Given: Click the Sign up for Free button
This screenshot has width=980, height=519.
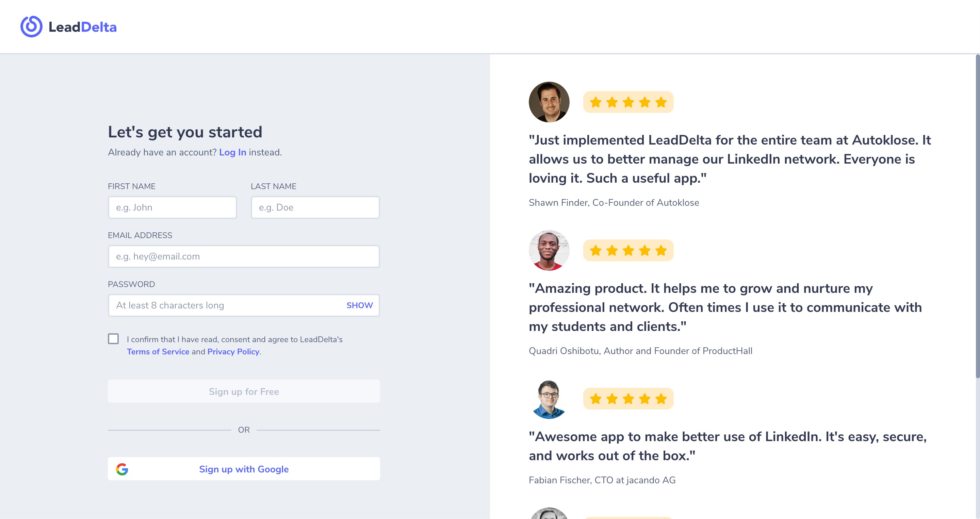Looking at the screenshot, I should [244, 391].
